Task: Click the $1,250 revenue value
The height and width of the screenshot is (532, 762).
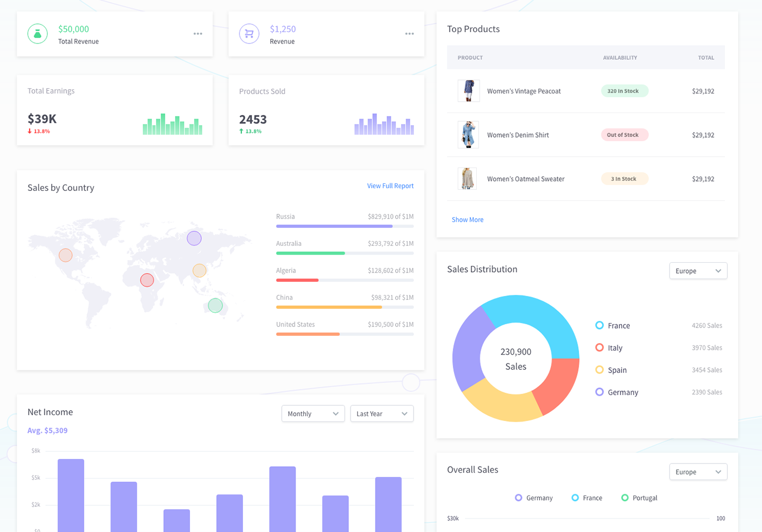Action: 283,29
